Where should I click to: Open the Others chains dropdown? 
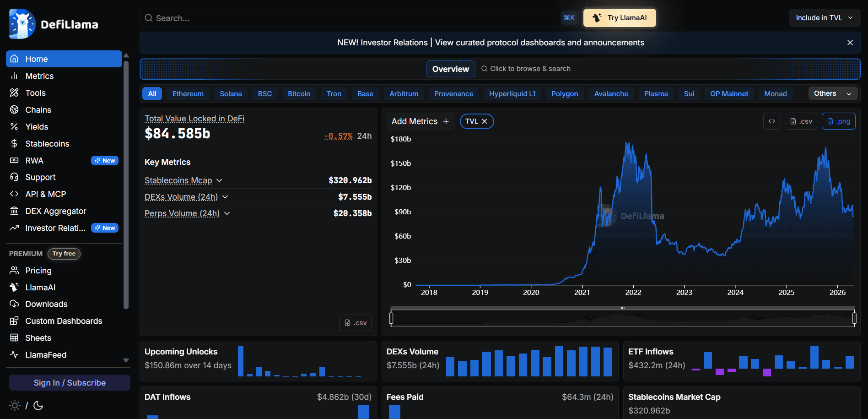tap(833, 93)
